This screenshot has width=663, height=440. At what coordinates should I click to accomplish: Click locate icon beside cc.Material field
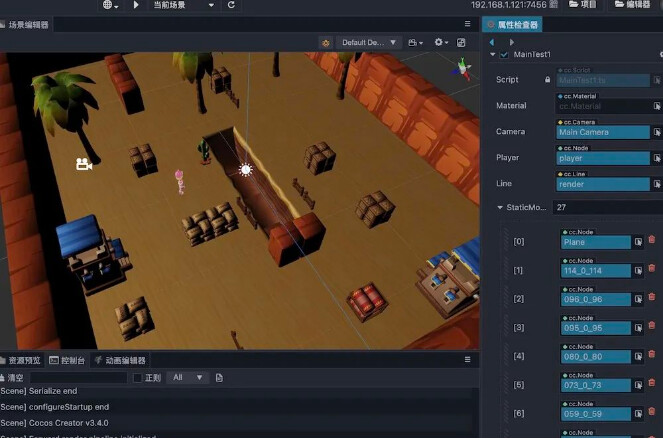click(657, 106)
